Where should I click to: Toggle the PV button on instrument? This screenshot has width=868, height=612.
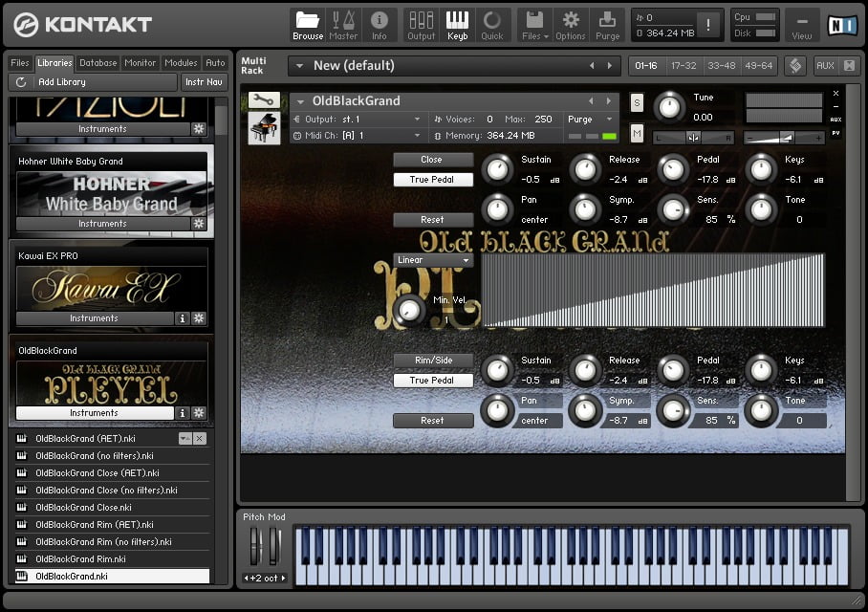click(835, 133)
